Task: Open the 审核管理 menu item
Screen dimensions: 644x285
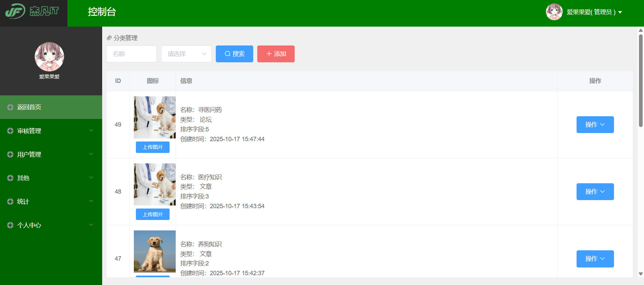Action: point(51,131)
